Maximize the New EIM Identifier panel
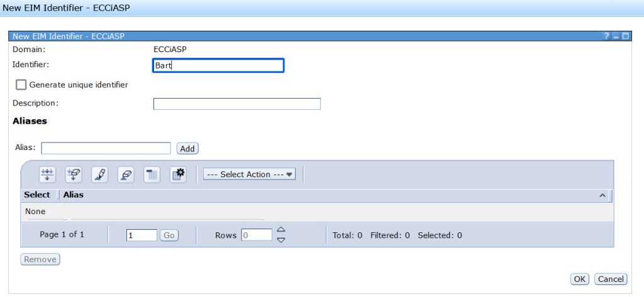Screen dimensions: 644x297 click(x=625, y=36)
